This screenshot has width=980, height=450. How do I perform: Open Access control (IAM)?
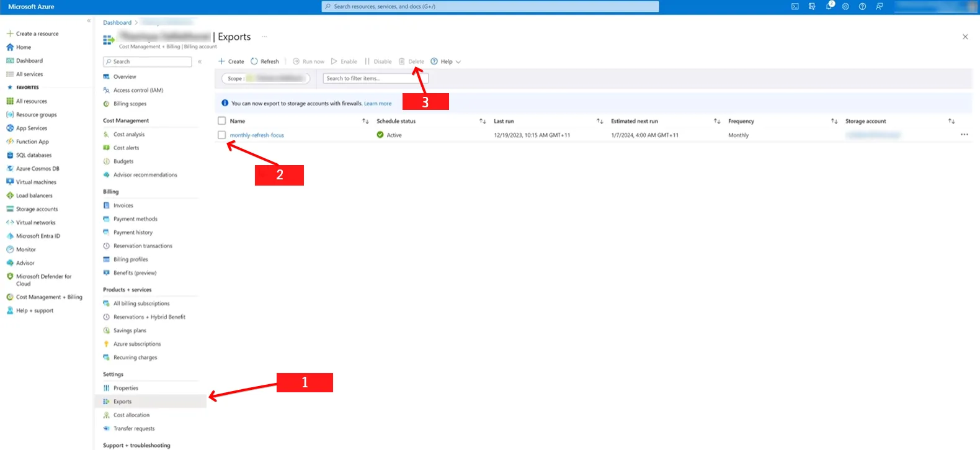point(138,91)
